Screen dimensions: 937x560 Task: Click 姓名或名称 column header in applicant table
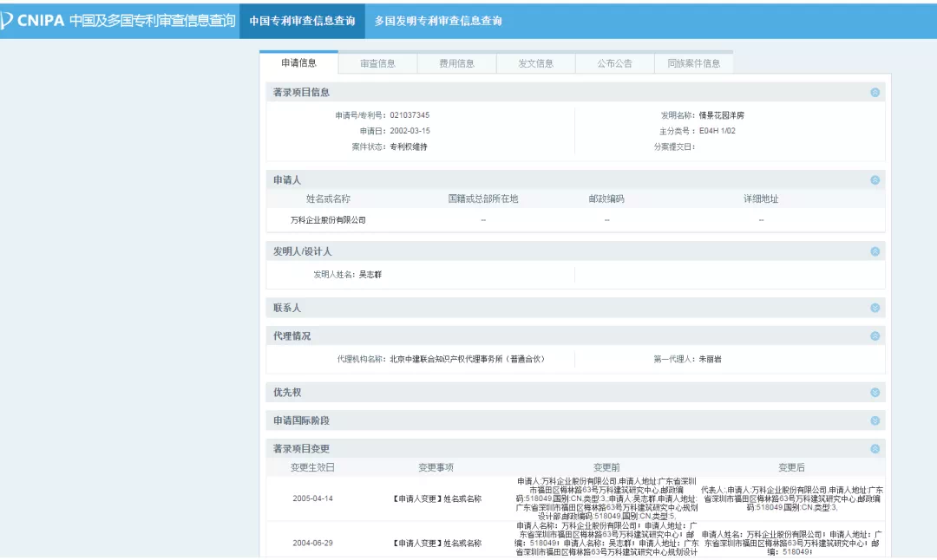(x=328, y=199)
